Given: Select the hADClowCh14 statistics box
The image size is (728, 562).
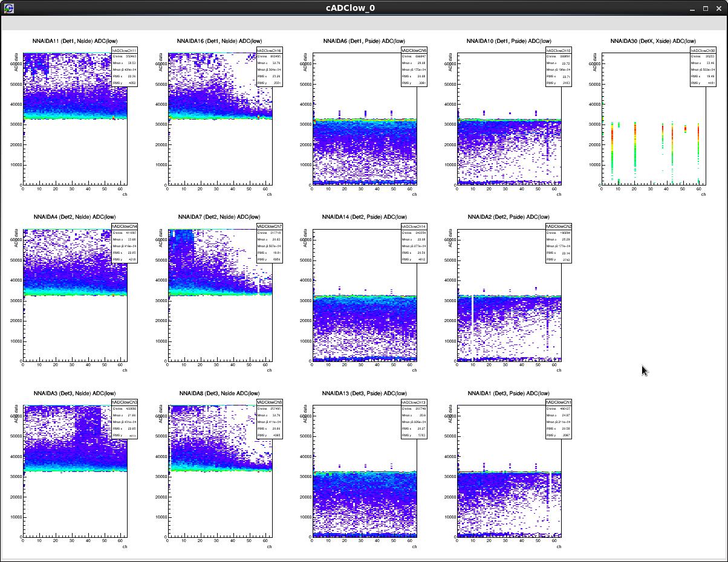Looking at the screenshot, I should pyautogui.click(x=414, y=244).
